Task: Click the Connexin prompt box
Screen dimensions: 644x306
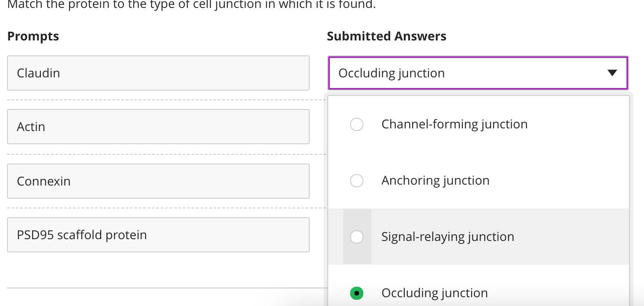Action: (x=158, y=181)
